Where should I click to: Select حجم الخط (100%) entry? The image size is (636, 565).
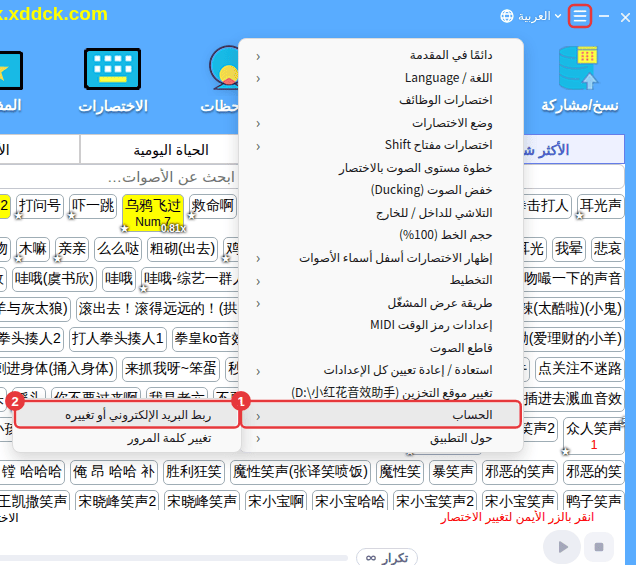pos(380,235)
